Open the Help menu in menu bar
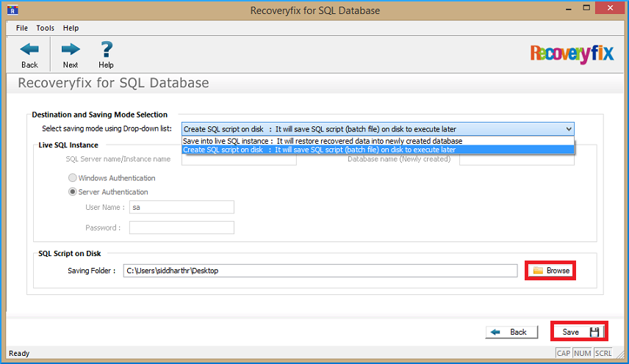Screen dimensions: 629x364 (x=71, y=28)
